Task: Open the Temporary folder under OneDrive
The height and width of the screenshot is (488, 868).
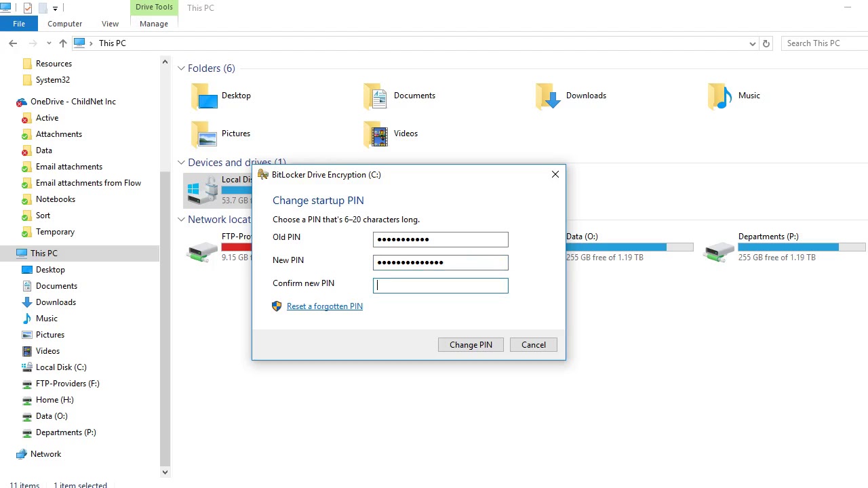Action: coord(56,232)
